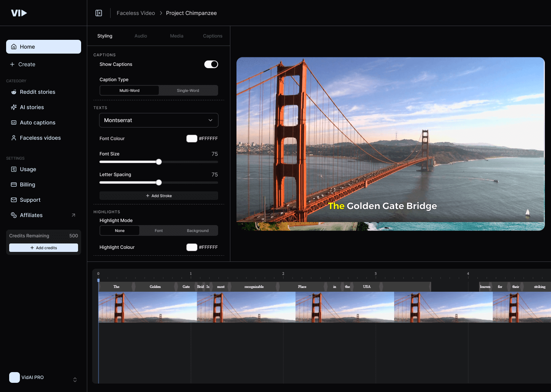The height and width of the screenshot is (392, 551).
Task: Open Billing settings
Action: (27, 185)
